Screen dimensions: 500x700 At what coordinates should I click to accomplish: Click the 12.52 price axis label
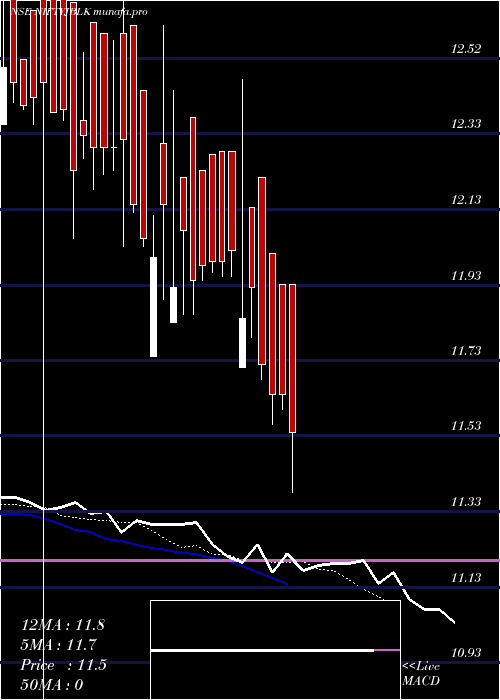tap(466, 49)
